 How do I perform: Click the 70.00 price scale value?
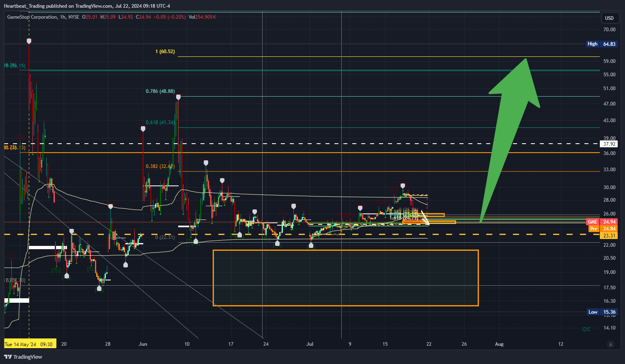609,30
